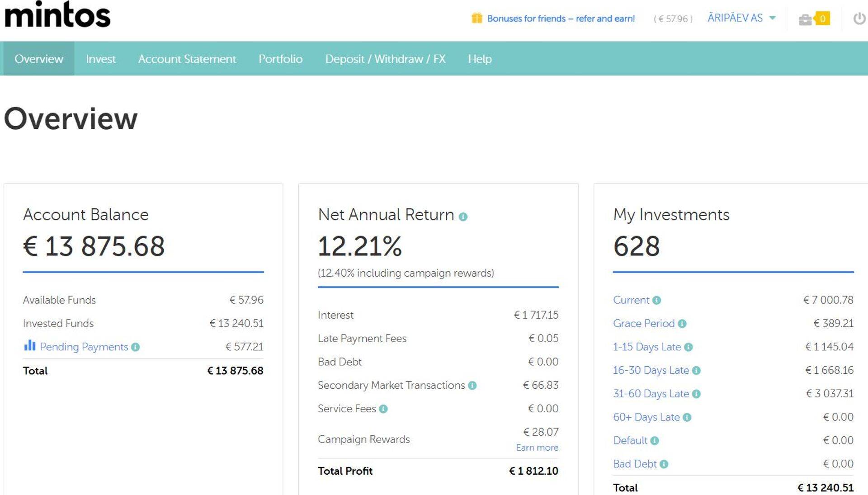Click info icon next to Default
868x495 pixels.
pos(655,441)
